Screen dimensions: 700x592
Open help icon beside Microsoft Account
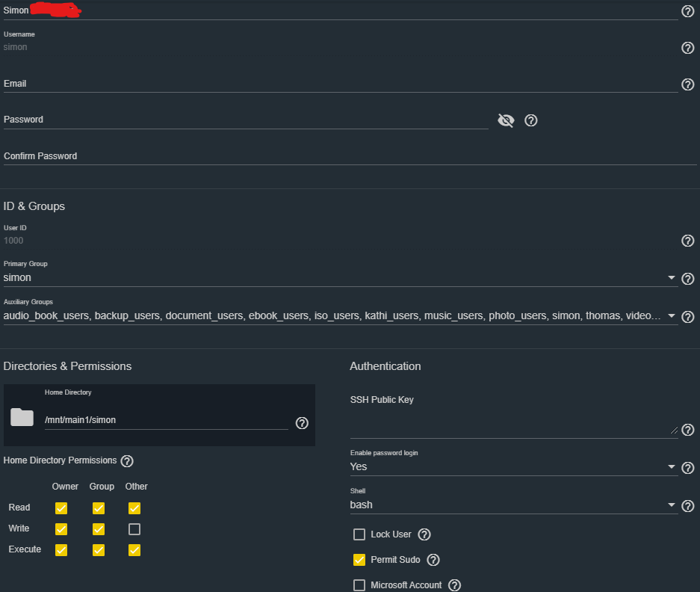[x=454, y=585]
